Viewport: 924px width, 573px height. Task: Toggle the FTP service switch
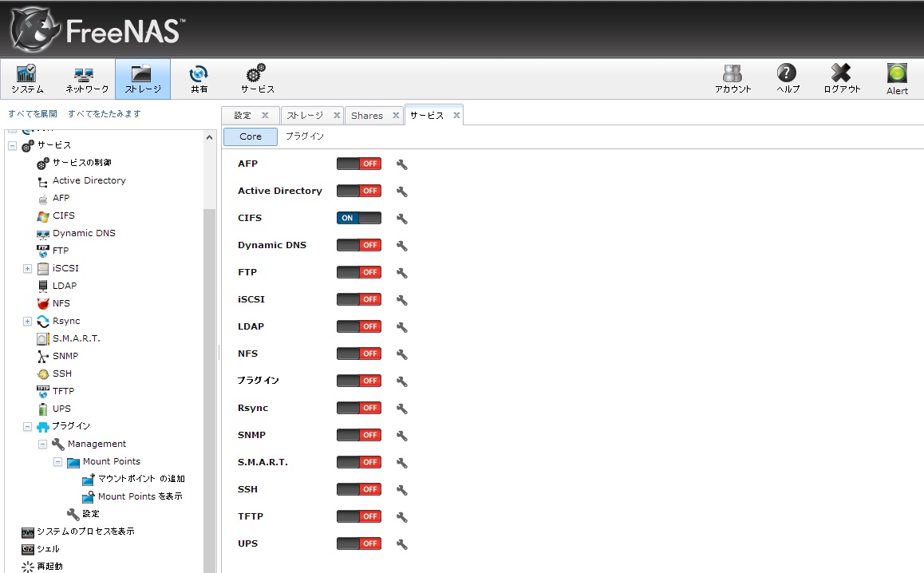(x=359, y=272)
